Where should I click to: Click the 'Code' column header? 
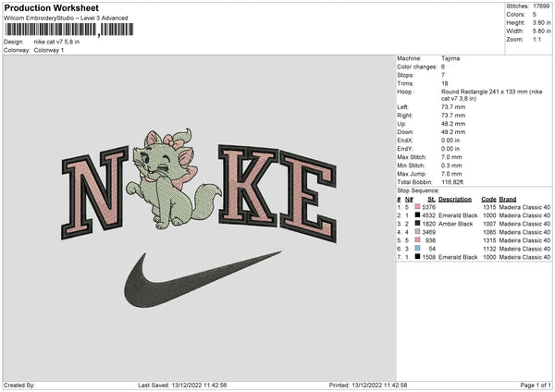pyautogui.click(x=488, y=199)
